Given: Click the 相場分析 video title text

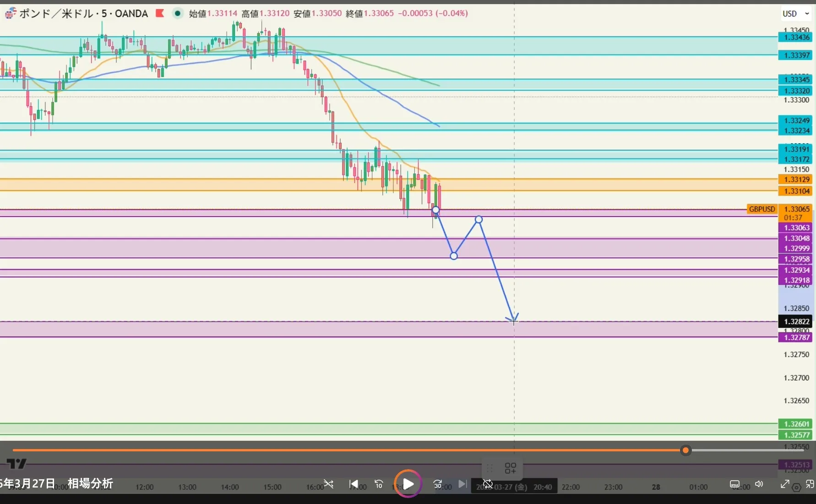Looking at the screenshot, I should pyautogui.click(x=90, y=483).
